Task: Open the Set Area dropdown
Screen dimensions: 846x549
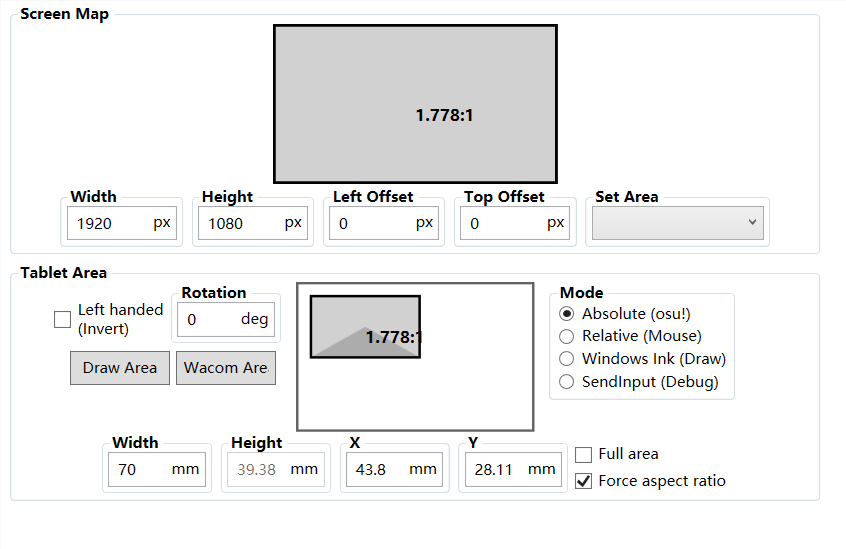Action: click(x=678, y=223)
